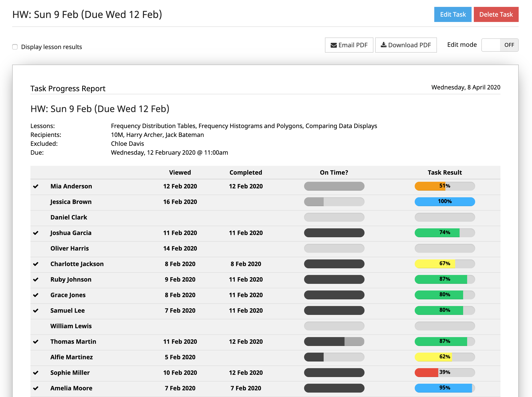
Task: Click the On Time? column header
Action: pyautogui.click(x=334, y=172)
